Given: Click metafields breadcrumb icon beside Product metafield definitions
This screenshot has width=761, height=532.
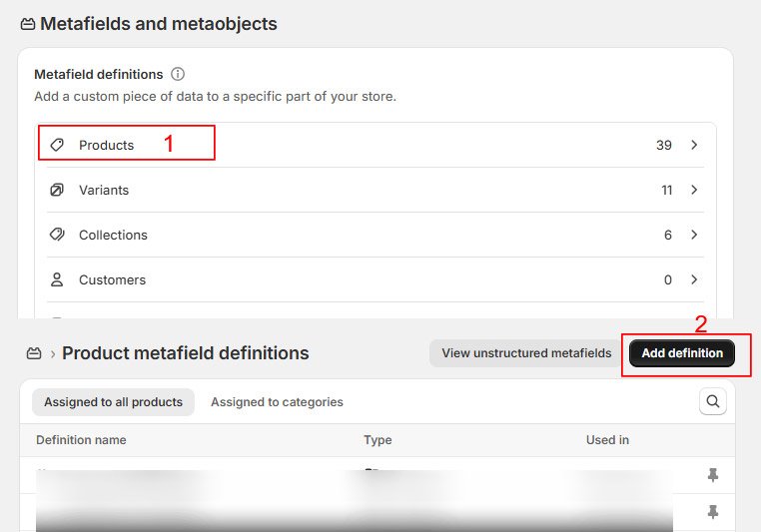Looking at the screenshot, I should point(34,353).
